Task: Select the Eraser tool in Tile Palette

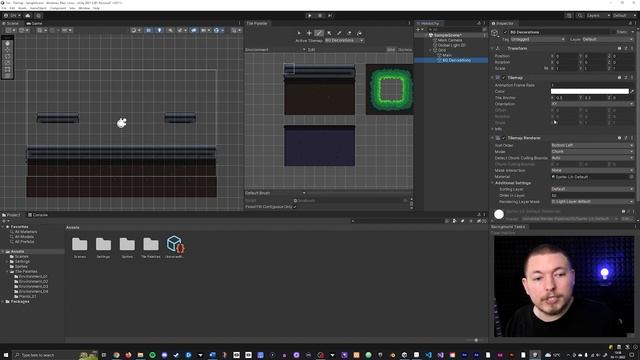Action: tap(349, 33)
